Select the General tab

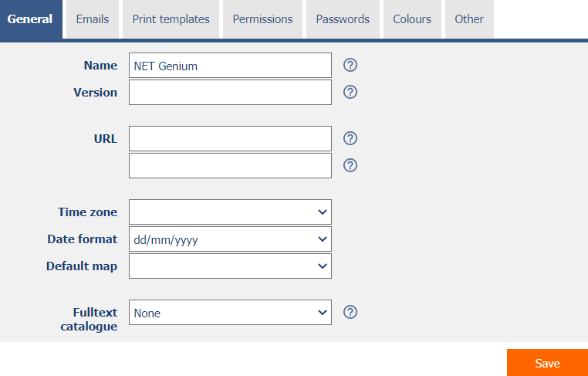[30, 19]
